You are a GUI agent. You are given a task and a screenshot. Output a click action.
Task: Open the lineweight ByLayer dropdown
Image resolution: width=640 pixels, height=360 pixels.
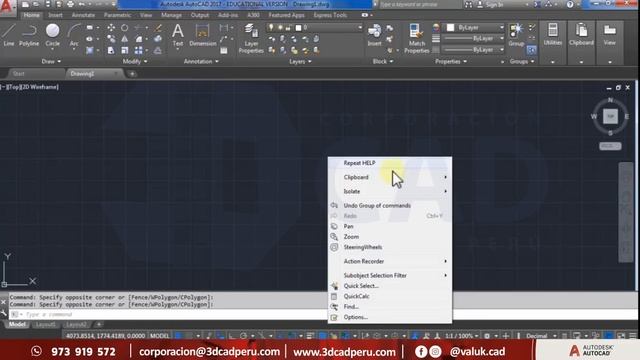474,38
